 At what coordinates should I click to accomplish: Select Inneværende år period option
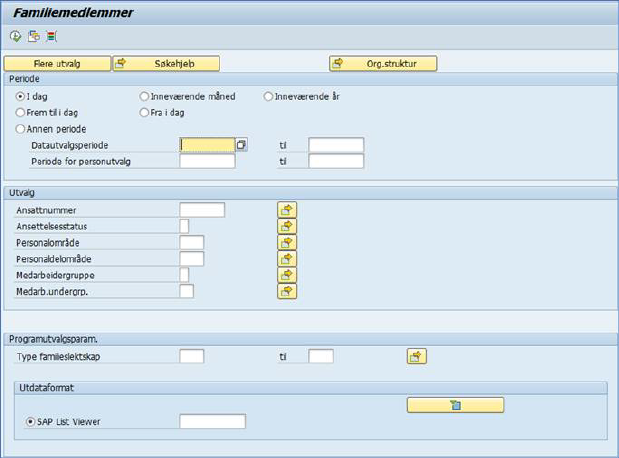(x=268, y=96)
